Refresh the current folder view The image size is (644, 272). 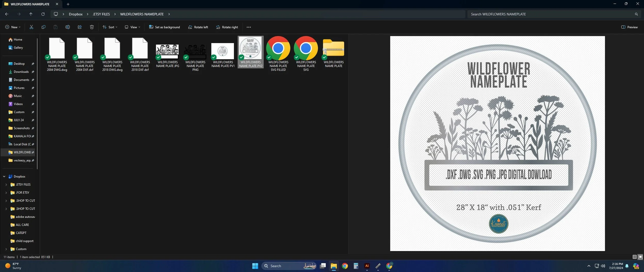(43, 14)
